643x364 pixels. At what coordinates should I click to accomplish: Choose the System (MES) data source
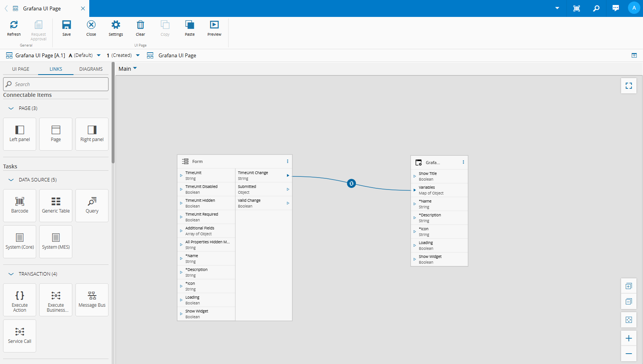pos(56,242)
